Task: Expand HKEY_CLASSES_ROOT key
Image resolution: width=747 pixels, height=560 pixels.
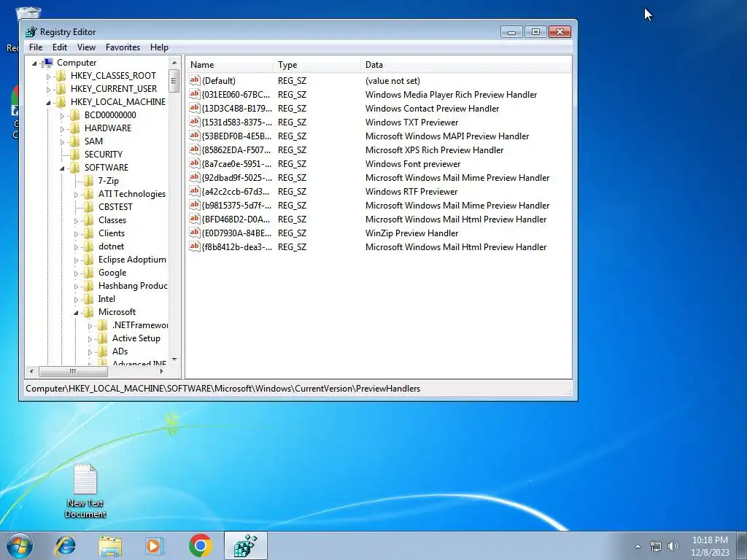Action: tap(48, 76)
